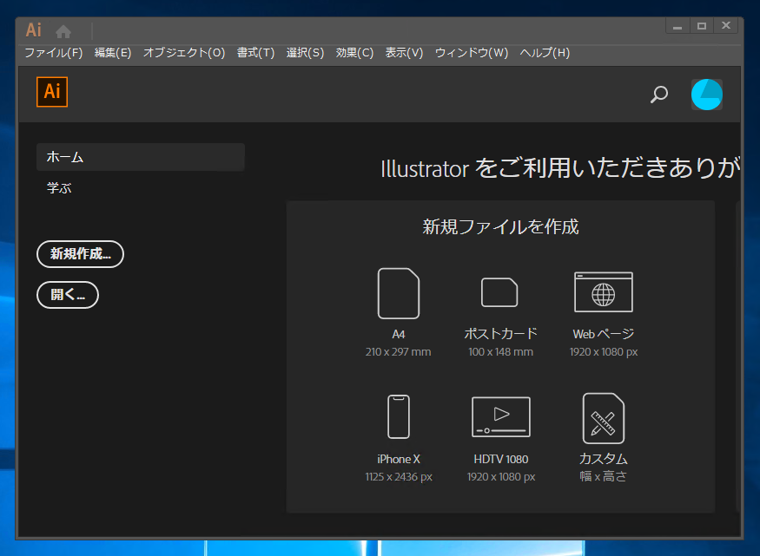Open the blue user profile avatar
The width and height of the screenshot is (760, 556).
point(707,94)
